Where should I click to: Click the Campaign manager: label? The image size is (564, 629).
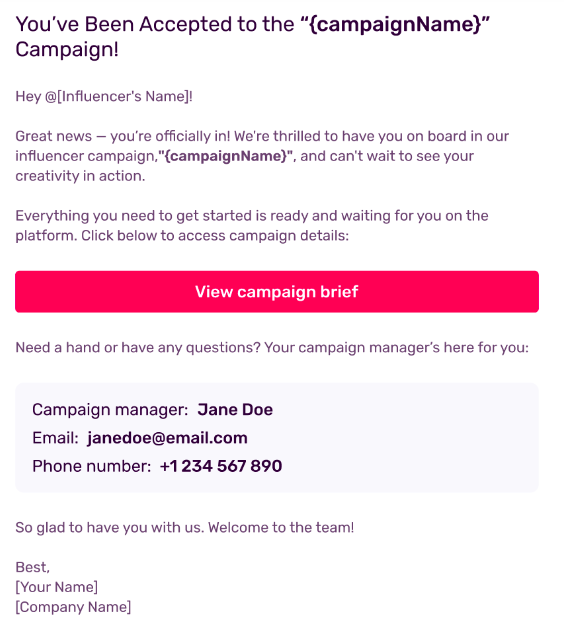pyautogui.click(x=110, y=410)
